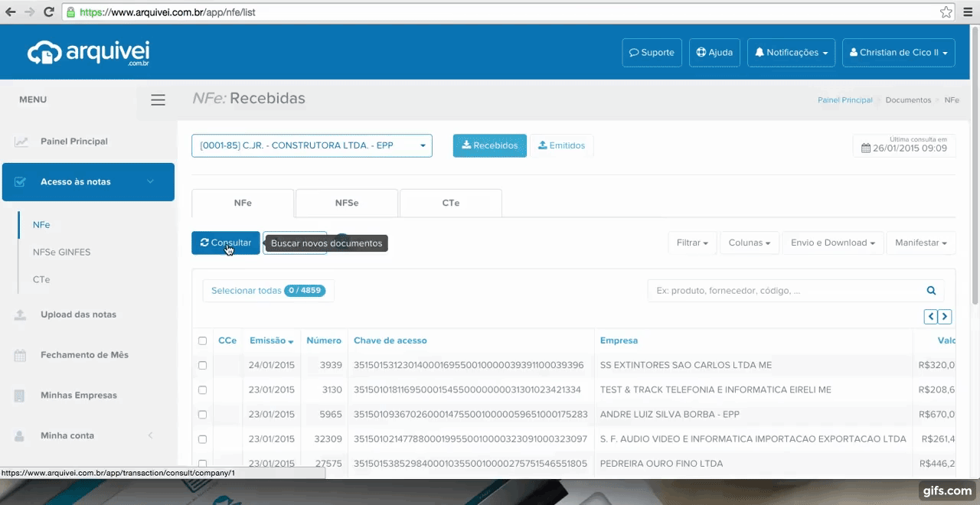Click the hamburger menu icon beside MENU
Viewport: 980px width, 505px height.
point(158,100)
